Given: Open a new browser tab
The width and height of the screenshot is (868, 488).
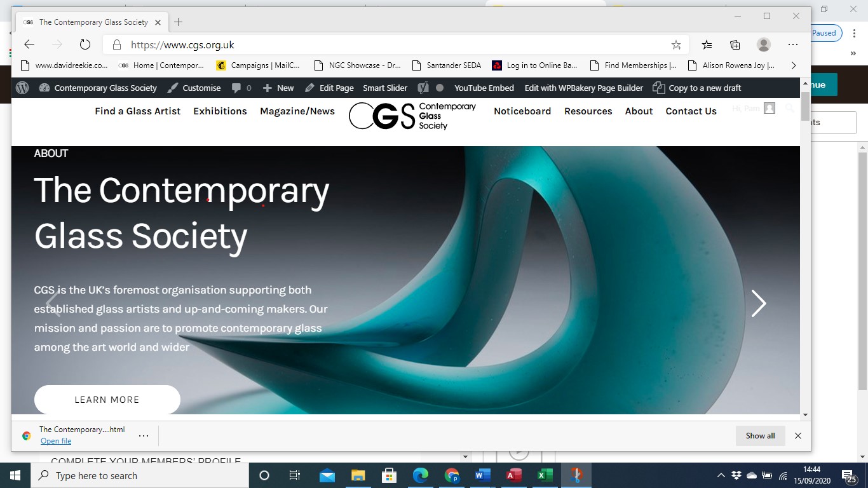Looking at the screenshot, I should pos(179,22).
